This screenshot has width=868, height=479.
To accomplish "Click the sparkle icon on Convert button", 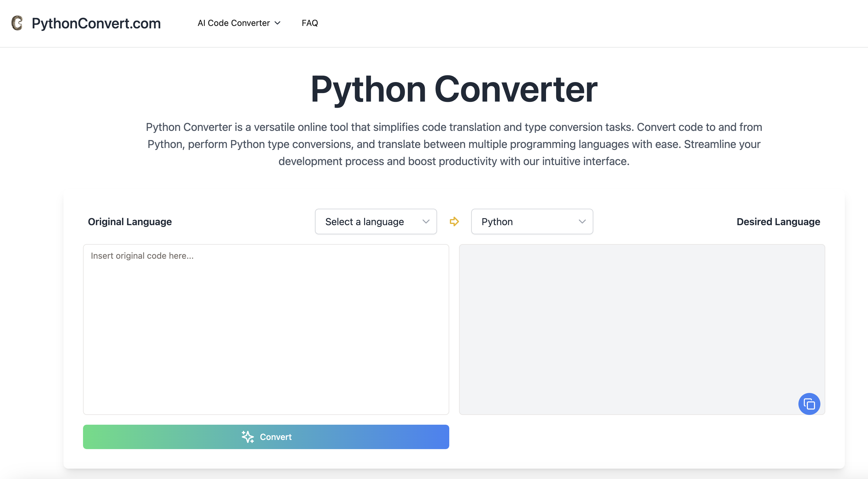I will 248,437.
